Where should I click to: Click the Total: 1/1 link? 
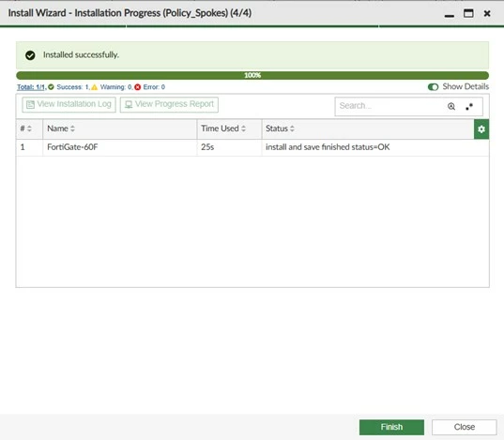click(31, 87)
